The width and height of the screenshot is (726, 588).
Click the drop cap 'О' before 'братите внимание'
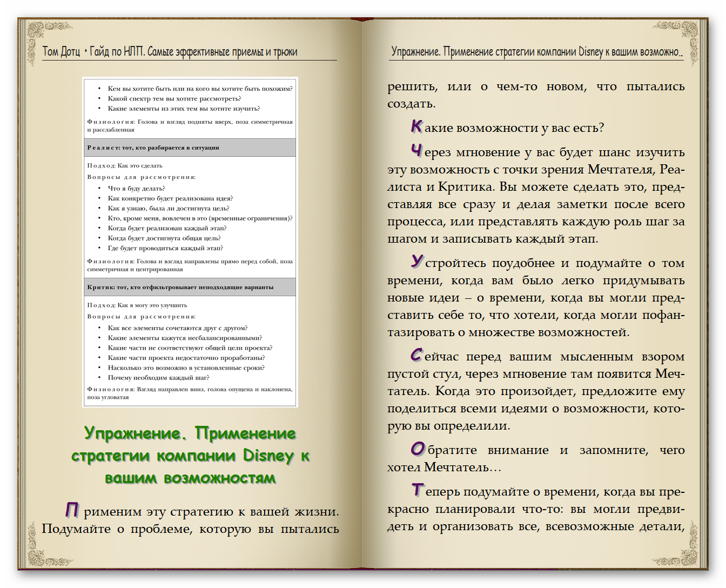pos(416,449)
